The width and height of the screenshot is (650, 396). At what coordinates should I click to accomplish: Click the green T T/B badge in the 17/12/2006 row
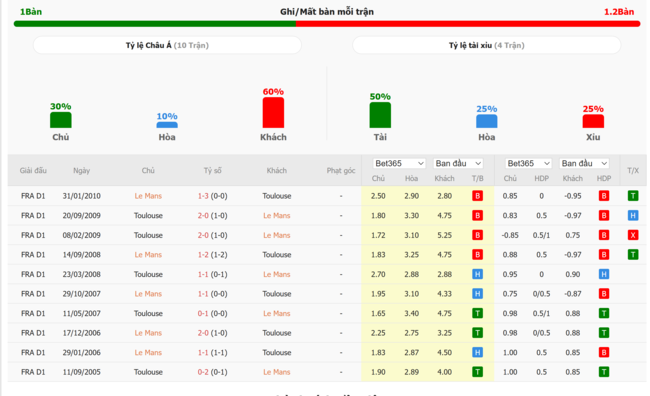tap(478, 333)
